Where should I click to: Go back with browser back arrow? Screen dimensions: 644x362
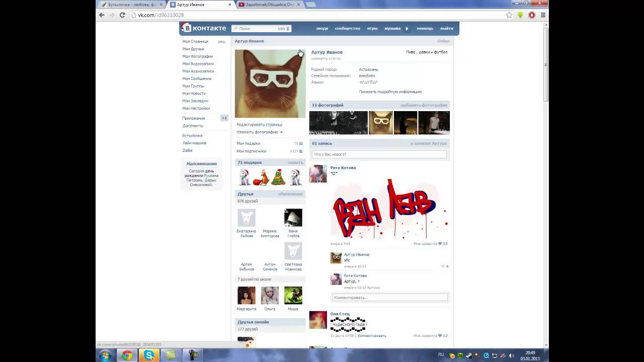tap(102, 15)
